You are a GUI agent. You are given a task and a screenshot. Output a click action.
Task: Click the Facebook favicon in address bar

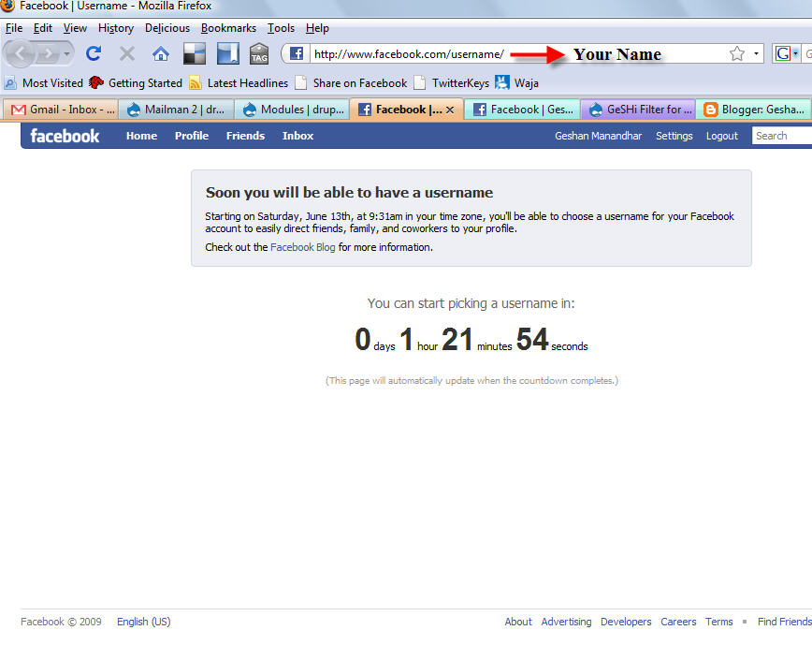coord(297,53)
